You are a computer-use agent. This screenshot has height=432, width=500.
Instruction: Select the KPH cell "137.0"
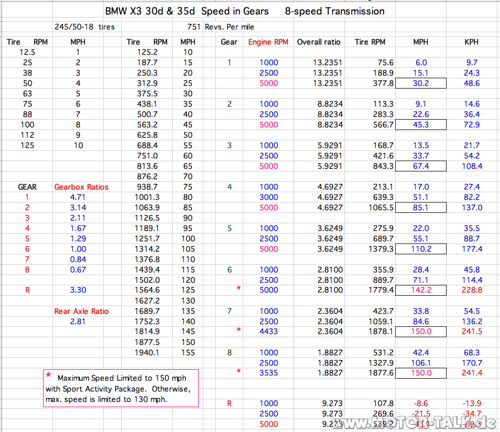point(472,208)
